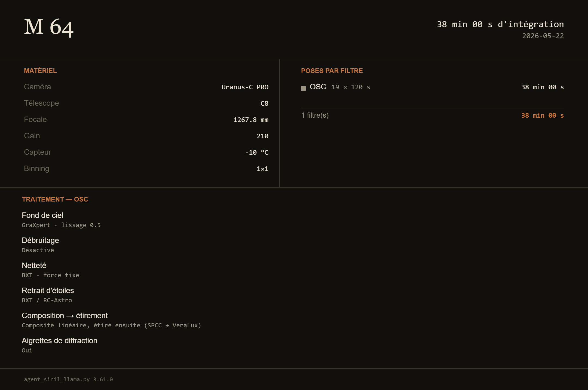Click the OSC filter label
This screenshot has width=588, height=390.
pyautogui.click(x=318, y=87)
